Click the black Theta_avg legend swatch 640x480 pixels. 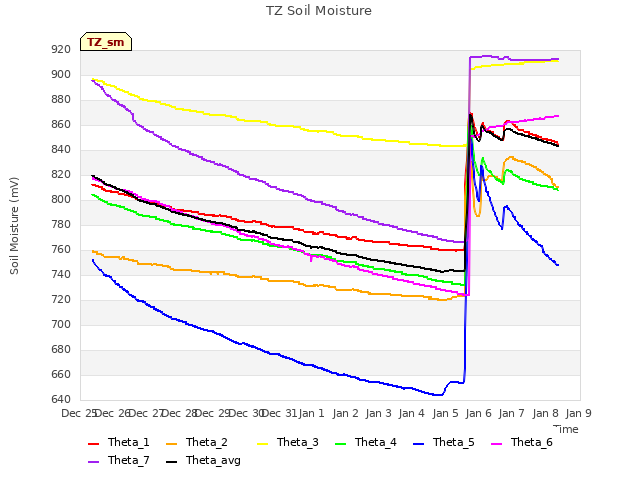click(x=172, y=462)
